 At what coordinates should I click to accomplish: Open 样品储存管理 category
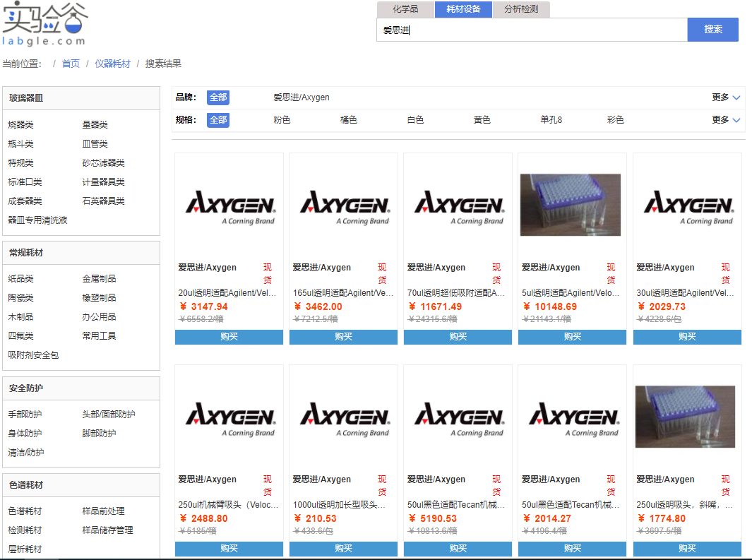(x=108, y=530)
